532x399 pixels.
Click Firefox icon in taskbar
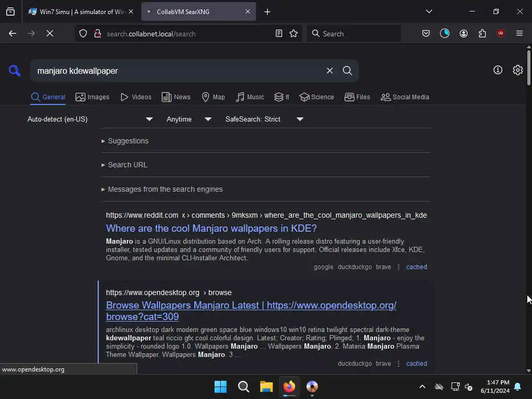click(x=289, y=387)
